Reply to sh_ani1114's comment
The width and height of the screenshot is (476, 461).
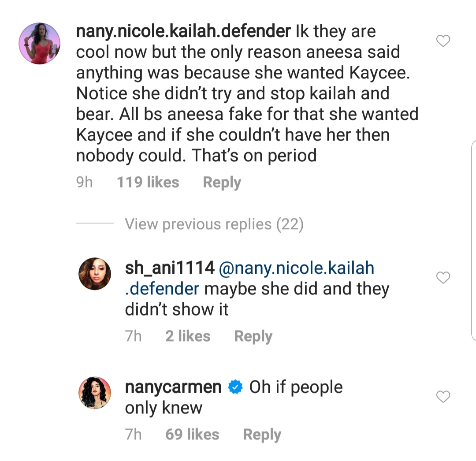253,336
